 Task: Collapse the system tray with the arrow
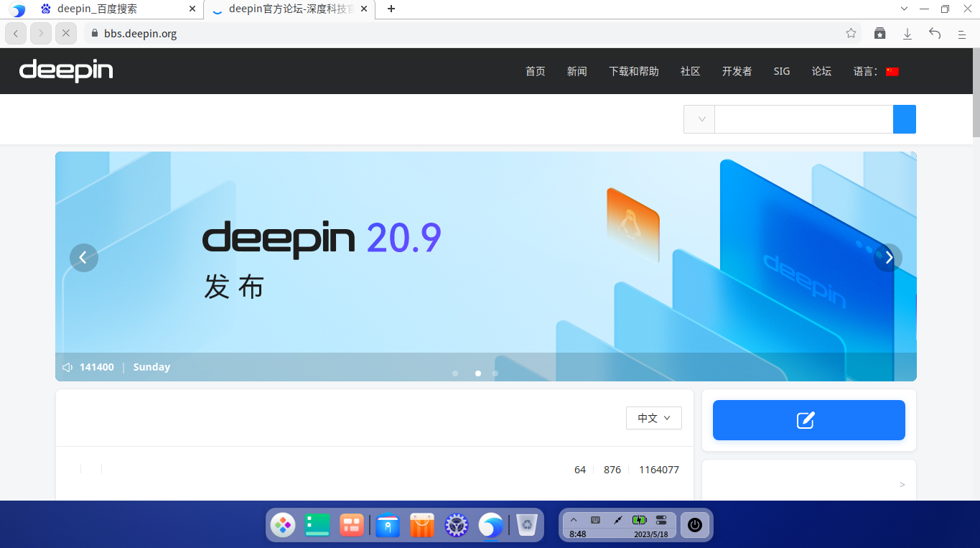coord(573,519)
